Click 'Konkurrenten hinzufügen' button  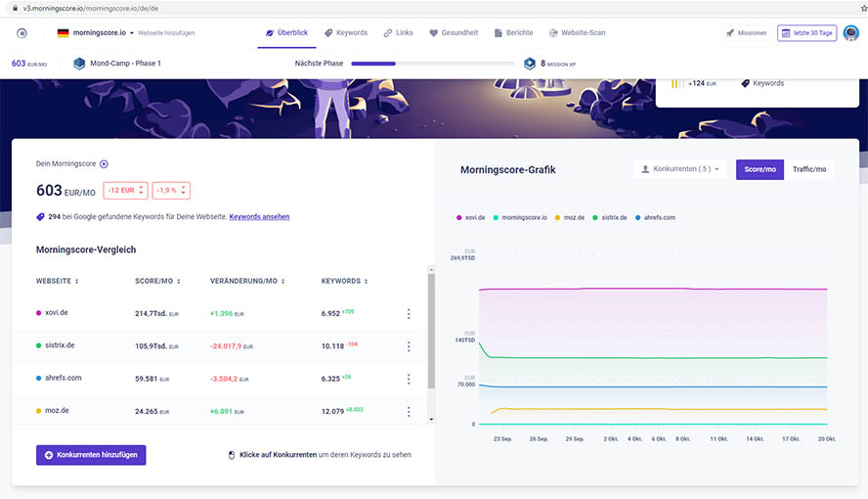(91, 455)
